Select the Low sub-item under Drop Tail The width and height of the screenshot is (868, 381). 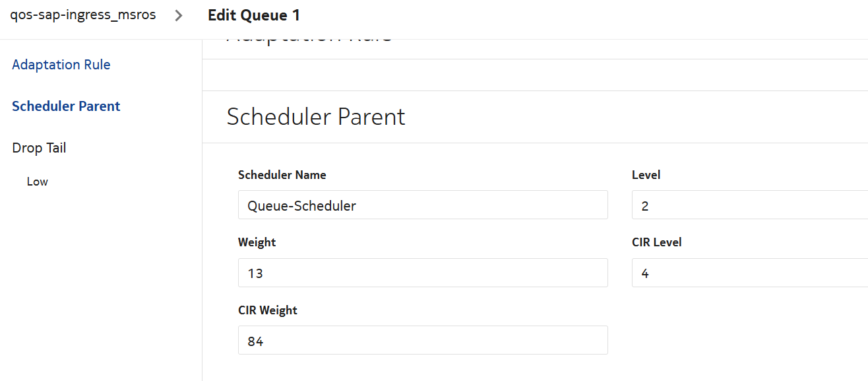point(38,182)
